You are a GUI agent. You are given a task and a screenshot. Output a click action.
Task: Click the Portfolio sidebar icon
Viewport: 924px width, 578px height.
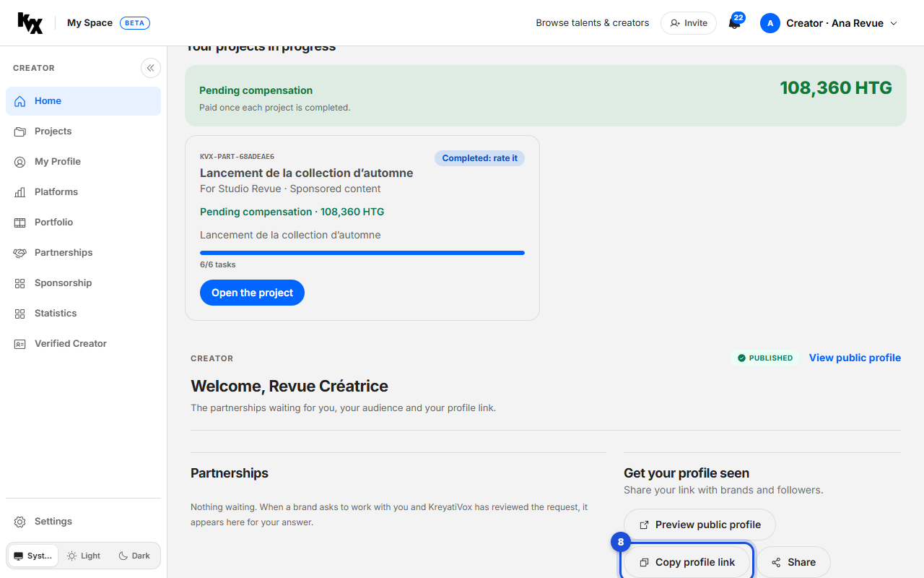pyautogui.click(x=20, y=223)
